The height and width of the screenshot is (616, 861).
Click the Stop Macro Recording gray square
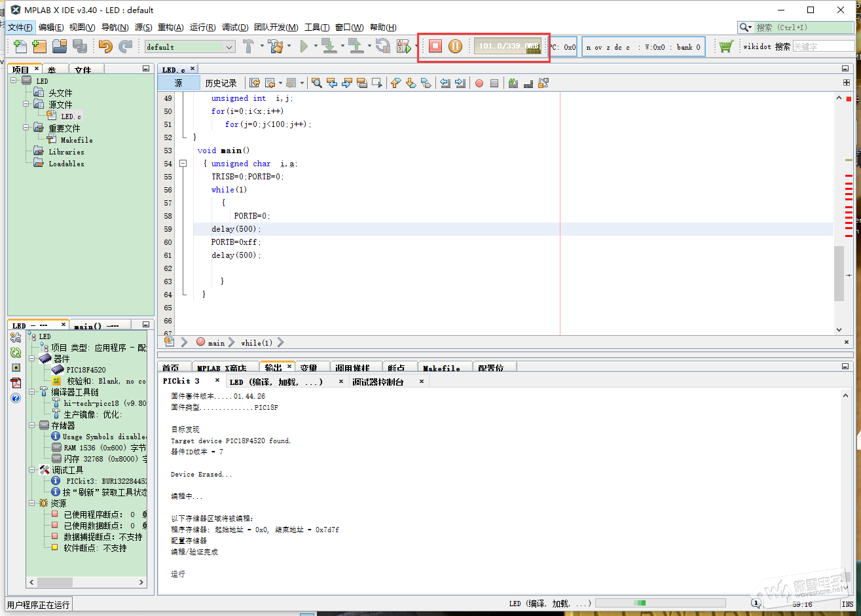click(494, 83)
